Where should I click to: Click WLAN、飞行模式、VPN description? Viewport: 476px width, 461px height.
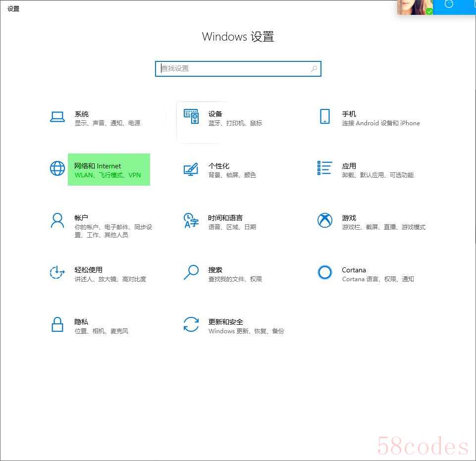click(108, 175)
